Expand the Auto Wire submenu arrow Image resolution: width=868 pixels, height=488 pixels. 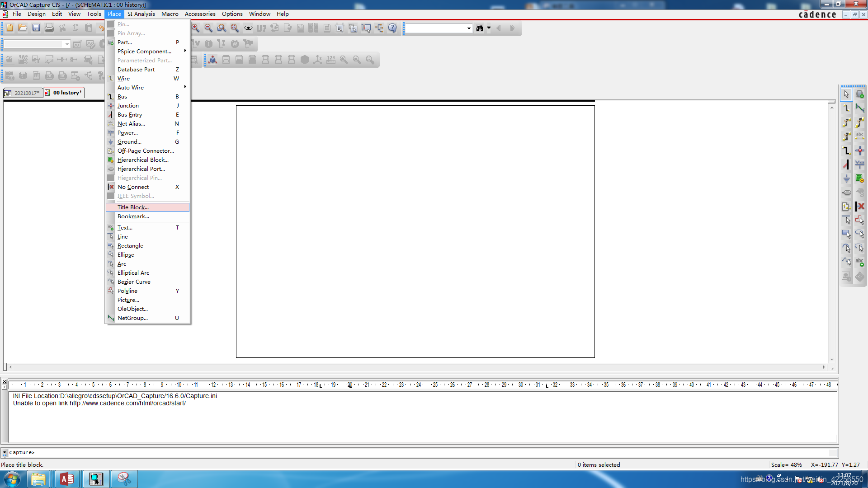pos(186,88)
